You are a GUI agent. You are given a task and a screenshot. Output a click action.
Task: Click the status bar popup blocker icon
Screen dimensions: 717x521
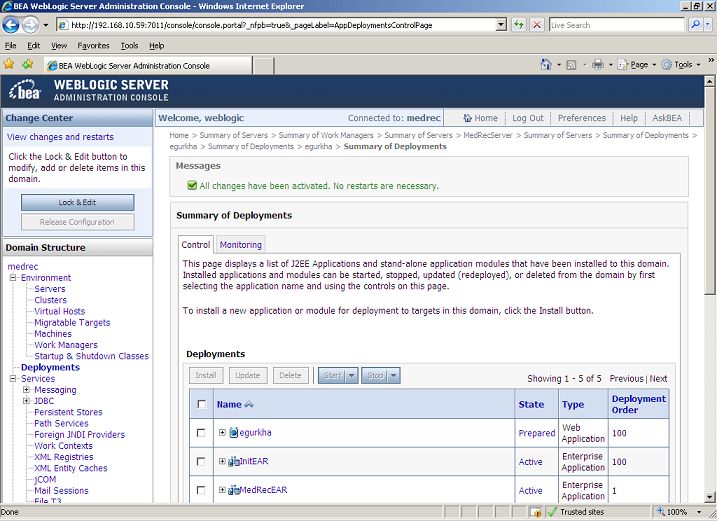pyautogui.click(x=535, y=512)
